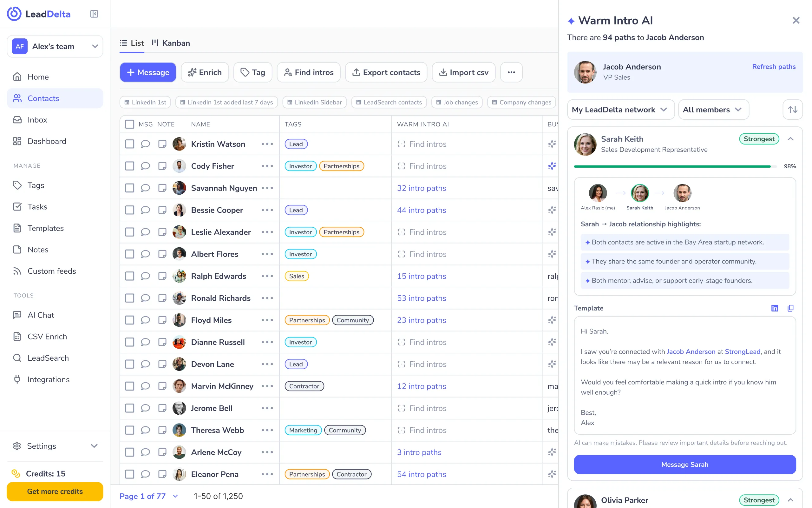Open message icon for Kristin Watson
The image size is (812, 508).
(x=145, y=144)
